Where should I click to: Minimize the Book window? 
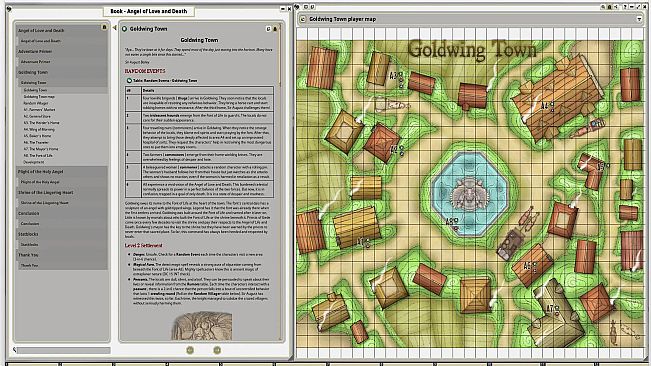click(283, 9)
